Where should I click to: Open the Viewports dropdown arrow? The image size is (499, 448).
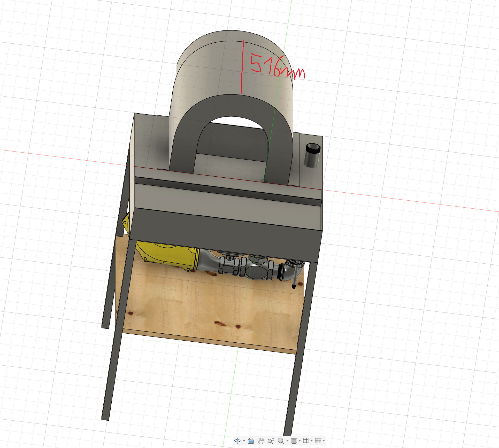coord(324,441)
